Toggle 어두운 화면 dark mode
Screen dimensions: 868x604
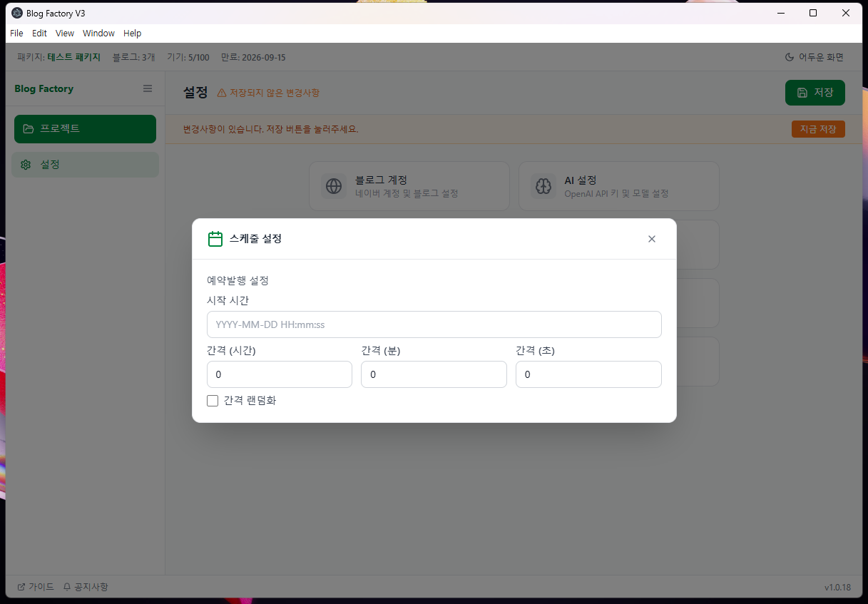(x=813, y=57)
